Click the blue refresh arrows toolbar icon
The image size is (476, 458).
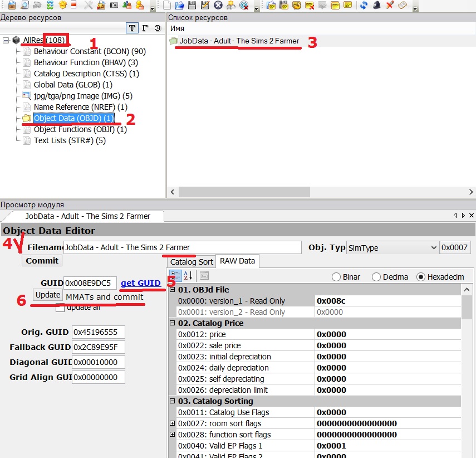pyautogui.click(x=364, y=6)
